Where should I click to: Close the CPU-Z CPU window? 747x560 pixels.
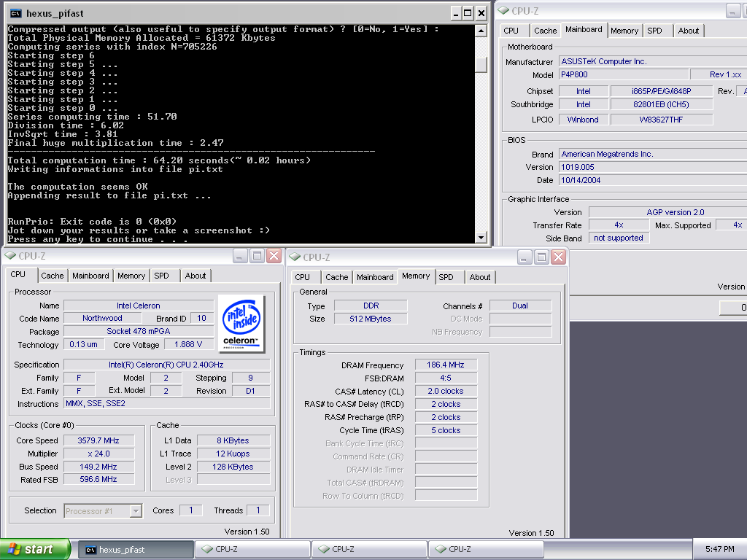point(274,256)
